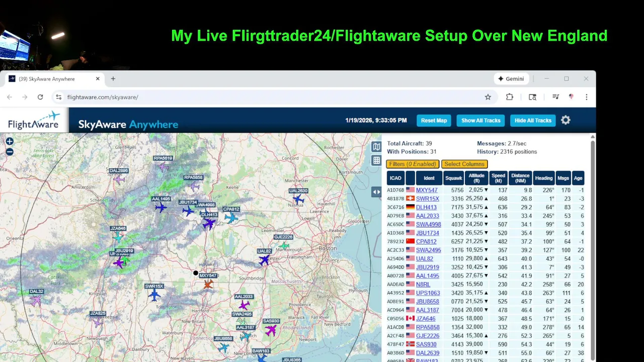Image resolution: width=644 pixels, height=362 pixels.
Task: Open media controls icon in Chrome toolbar
Action: tap(555, 97)
